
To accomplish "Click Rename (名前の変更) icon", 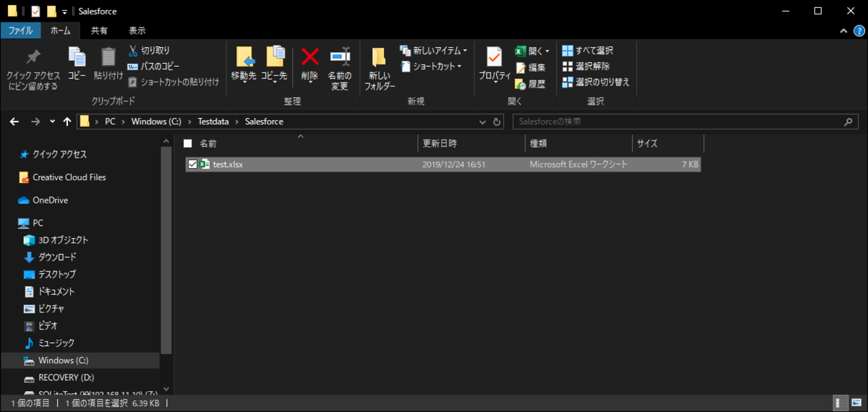I will tap(340, 56).
